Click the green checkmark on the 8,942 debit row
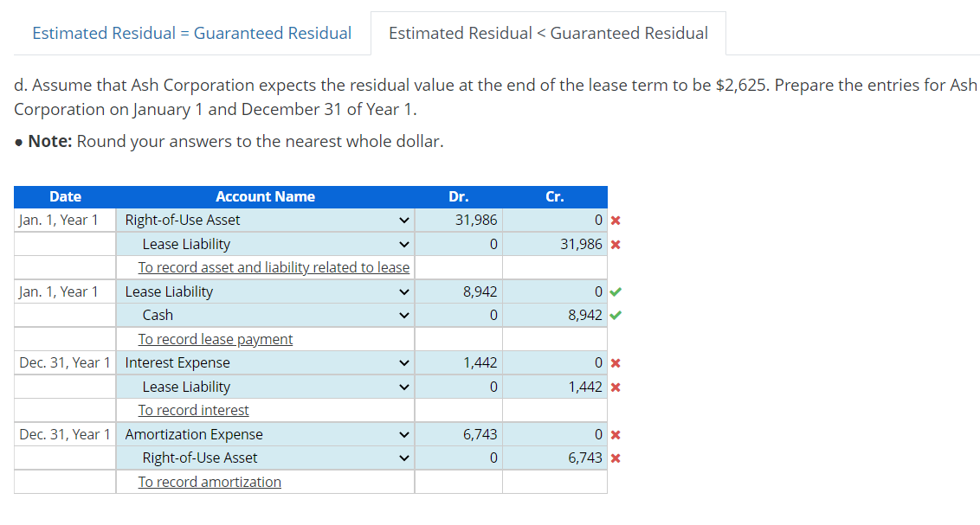980x525 pixels. 615,291
